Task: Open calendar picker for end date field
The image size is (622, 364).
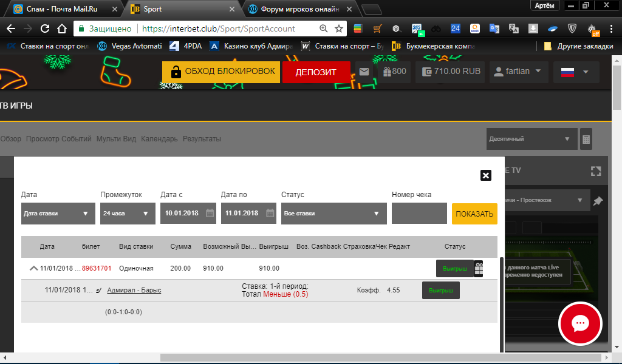Action: point(270,214)
